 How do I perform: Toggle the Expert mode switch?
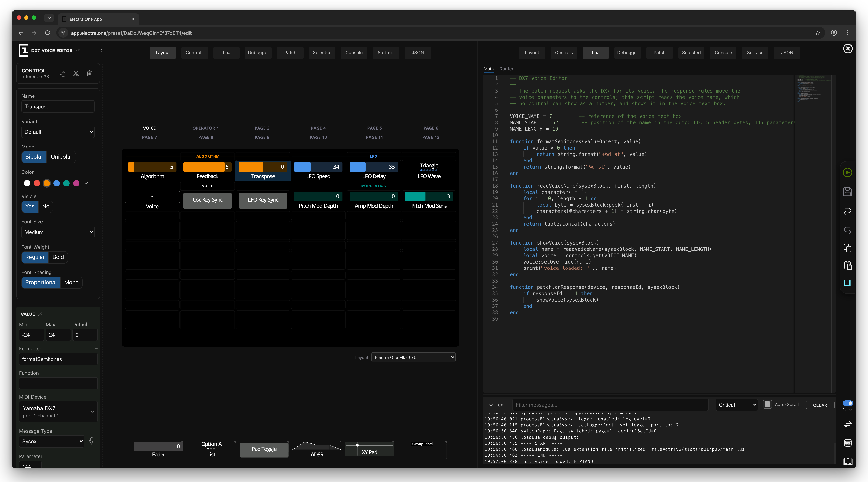tap(848, 403)
